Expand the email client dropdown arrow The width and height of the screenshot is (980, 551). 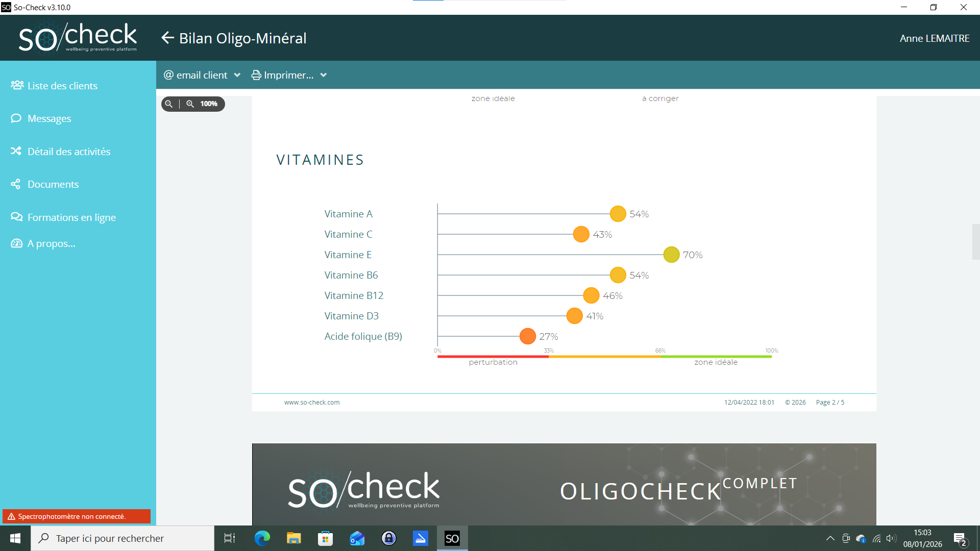click(x=237, y=75)
